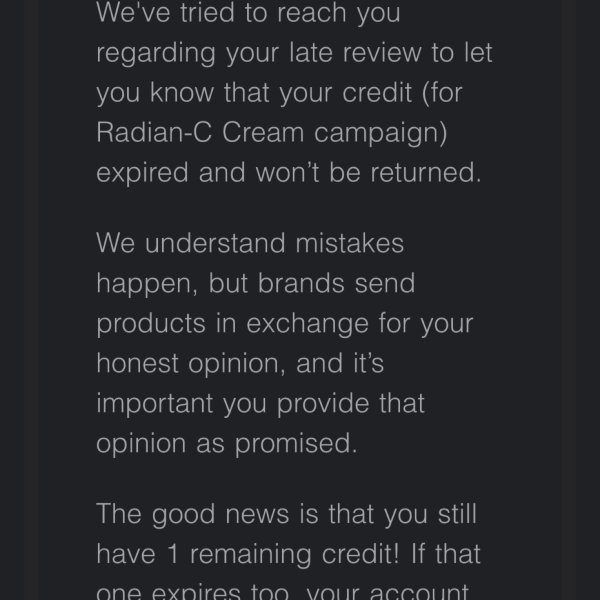Click the word "credit" before the "(for" parenthesis
The height and width of the screenshot is (600, 600).
pos(377,92)
